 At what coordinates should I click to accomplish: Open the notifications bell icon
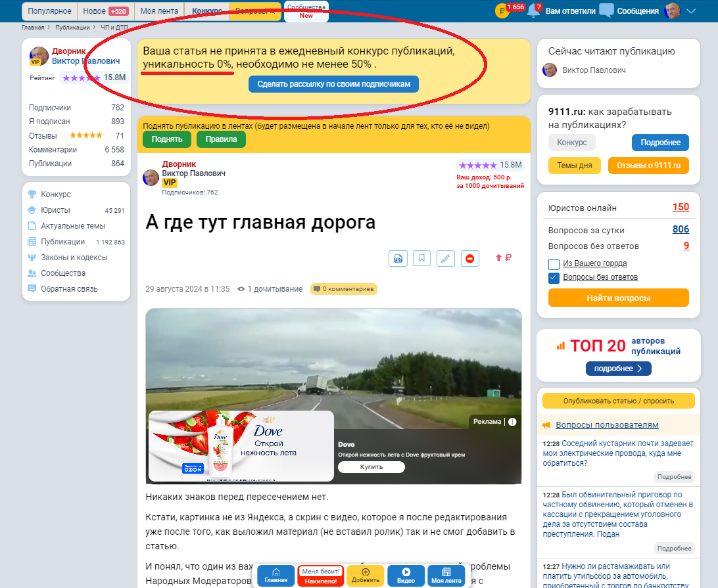[534, 11]
